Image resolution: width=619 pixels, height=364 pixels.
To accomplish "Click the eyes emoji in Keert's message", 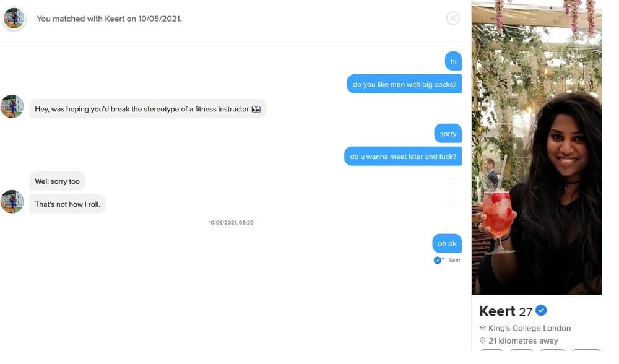I will pos(256,110).
